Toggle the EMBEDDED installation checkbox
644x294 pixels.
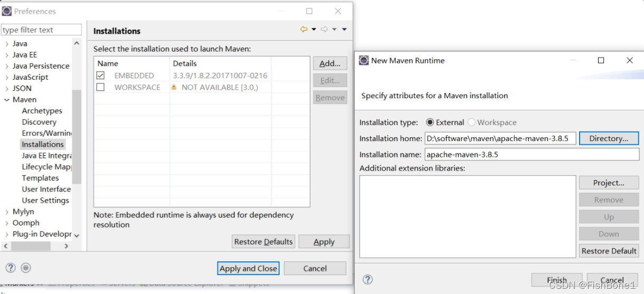tap(100, 75)
